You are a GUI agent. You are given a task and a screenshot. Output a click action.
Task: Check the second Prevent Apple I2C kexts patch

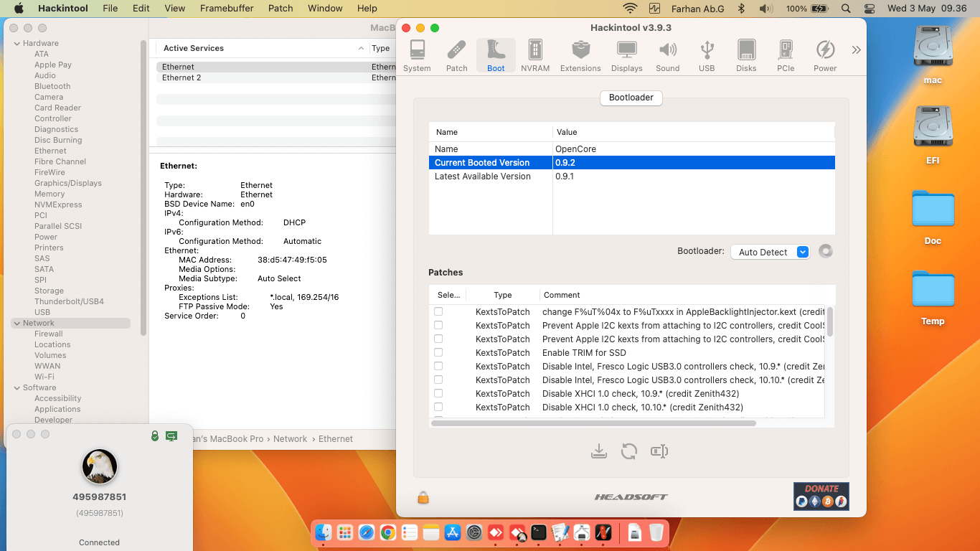pos(438,339)
